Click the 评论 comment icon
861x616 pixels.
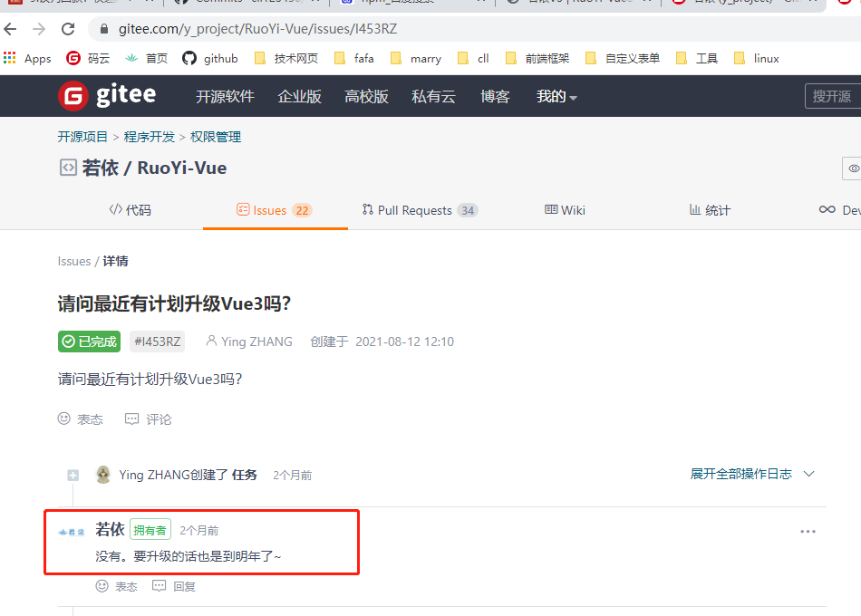(134, 419)
